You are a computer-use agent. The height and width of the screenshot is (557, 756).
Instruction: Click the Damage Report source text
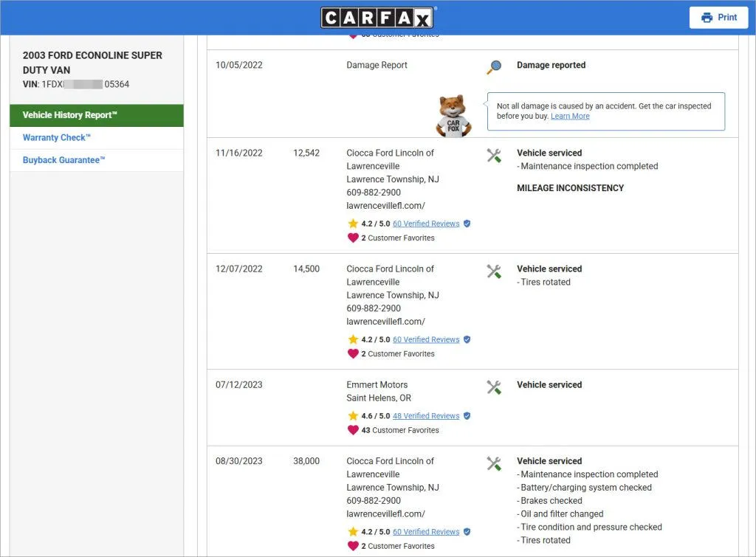pos(377,65)
